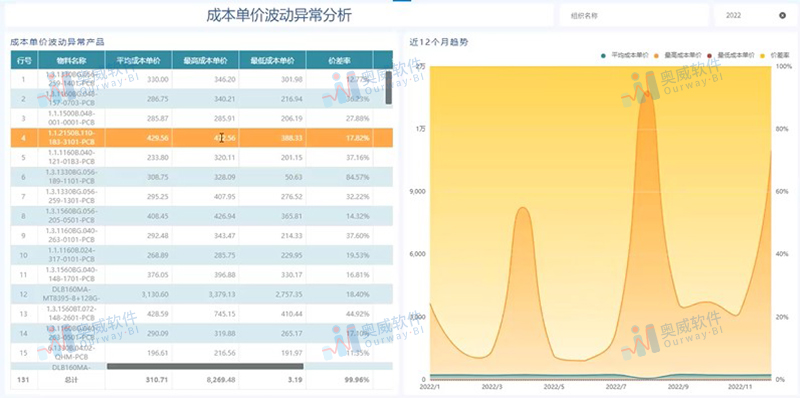Viewport: 800px width, 398px height.
Task: Sort by 行号 column header
Action: pyautogui.click(x=24, y=60)
